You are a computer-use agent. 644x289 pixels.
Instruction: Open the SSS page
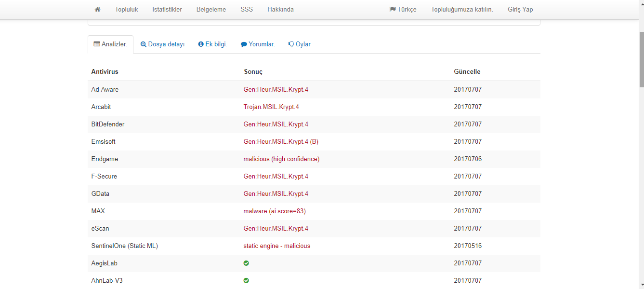[247, 10]
